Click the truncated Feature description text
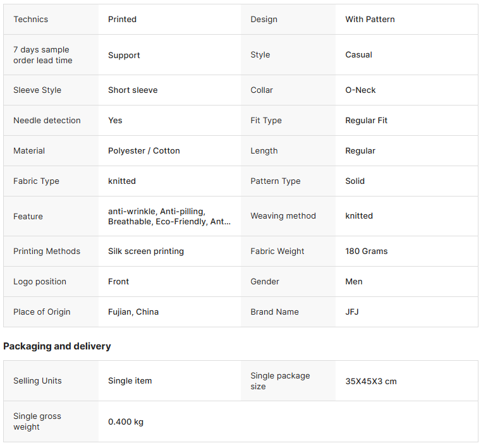481x448 pixels. click(169, 216)
